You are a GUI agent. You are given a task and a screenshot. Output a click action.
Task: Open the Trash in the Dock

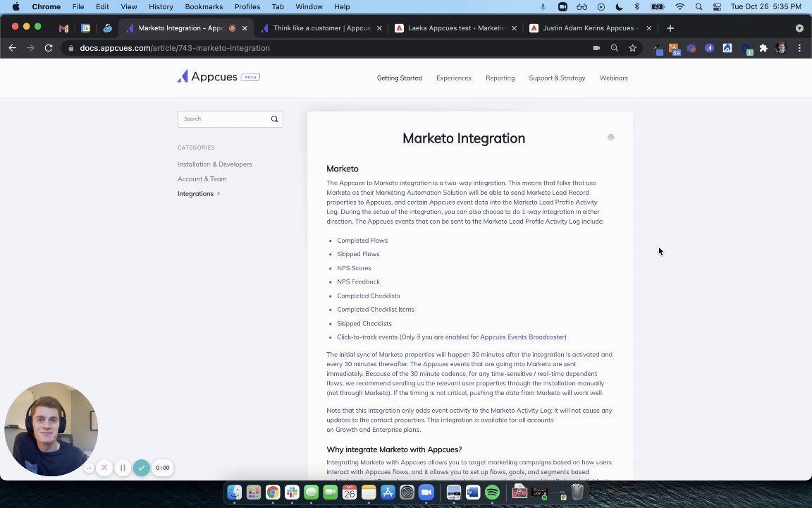coord(577,492)
